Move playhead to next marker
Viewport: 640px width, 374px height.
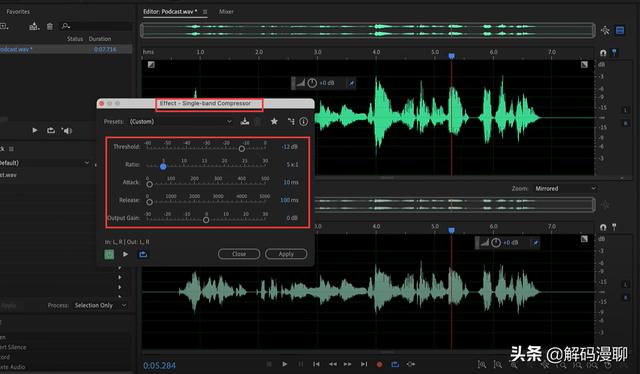click(x=364, y=364)
